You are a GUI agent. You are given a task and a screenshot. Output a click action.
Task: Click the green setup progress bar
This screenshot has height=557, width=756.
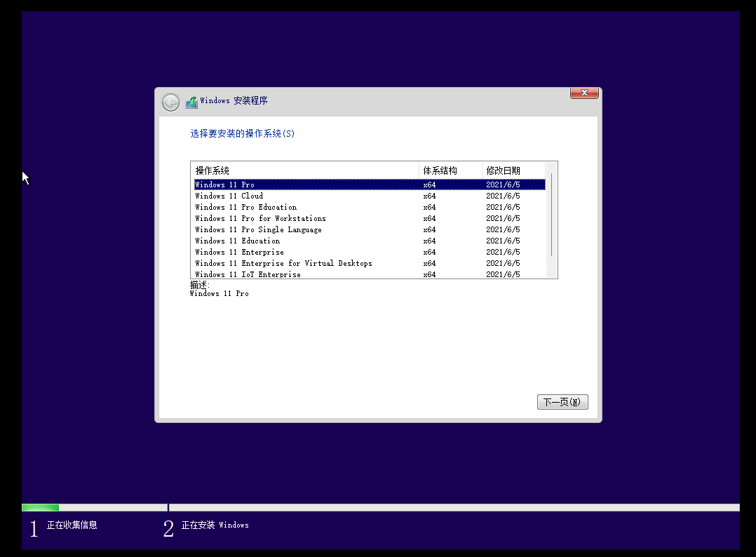(41, 507)
